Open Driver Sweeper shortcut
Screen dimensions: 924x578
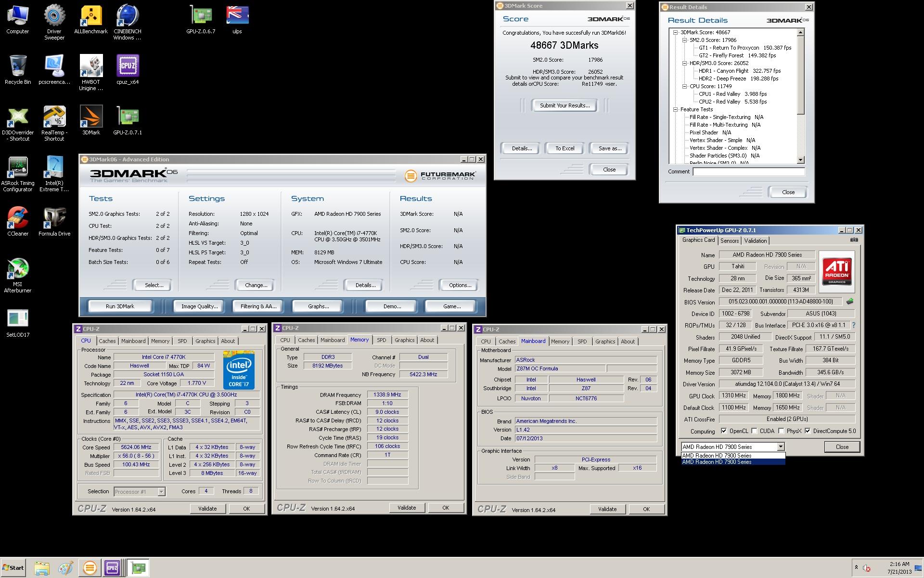pos(54,22)
